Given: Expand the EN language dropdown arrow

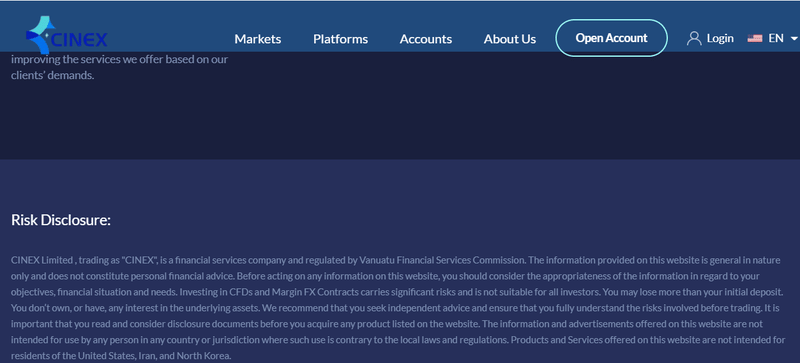Looking at the screenshot, I should [x=793, y=38].
